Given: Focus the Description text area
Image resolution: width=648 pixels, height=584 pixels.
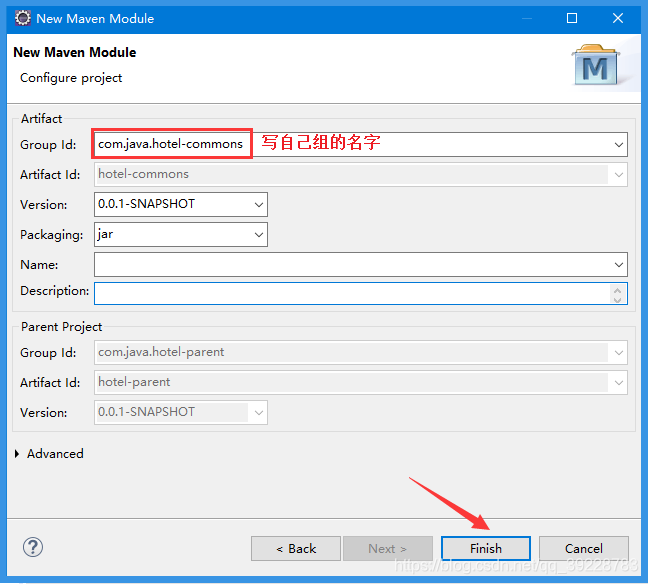Looking at the screenshot, I should click(360, 293).
